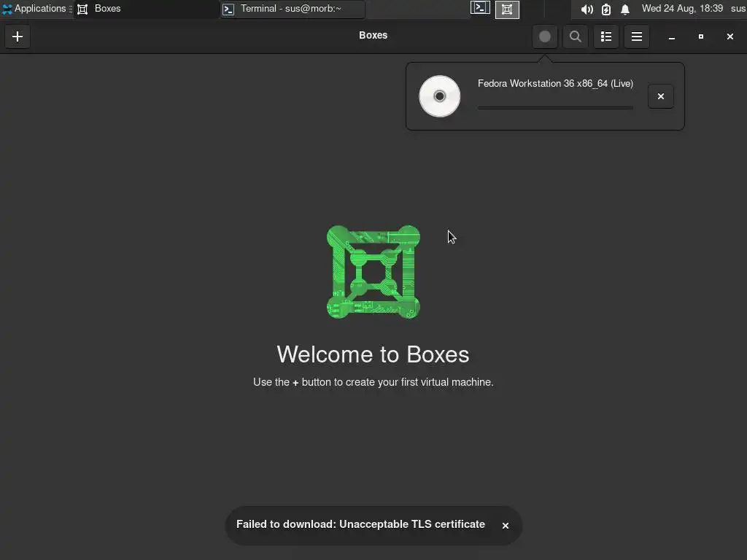Click the Welcome to Boxes heading
This screenshot has width=747, height=560.
[373, 354]
